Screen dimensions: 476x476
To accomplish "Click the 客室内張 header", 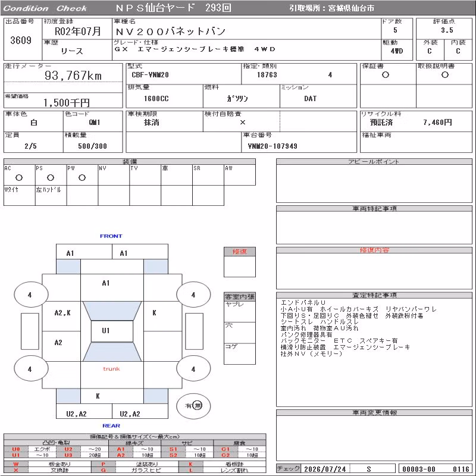I will (x=240, y=296).
